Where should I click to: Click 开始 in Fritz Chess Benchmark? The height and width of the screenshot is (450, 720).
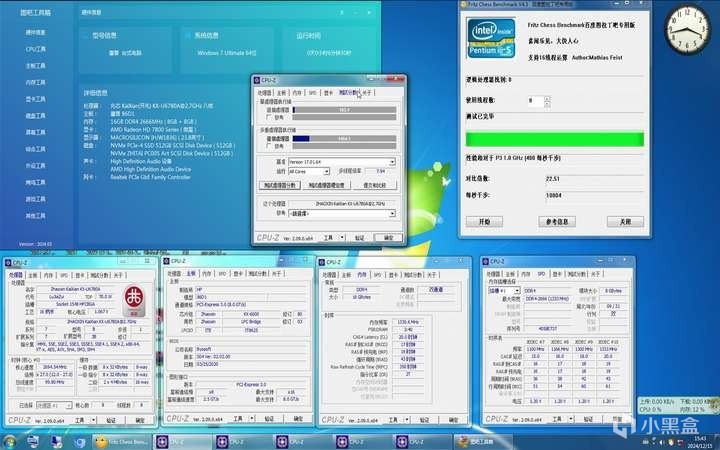pos(484,222)
